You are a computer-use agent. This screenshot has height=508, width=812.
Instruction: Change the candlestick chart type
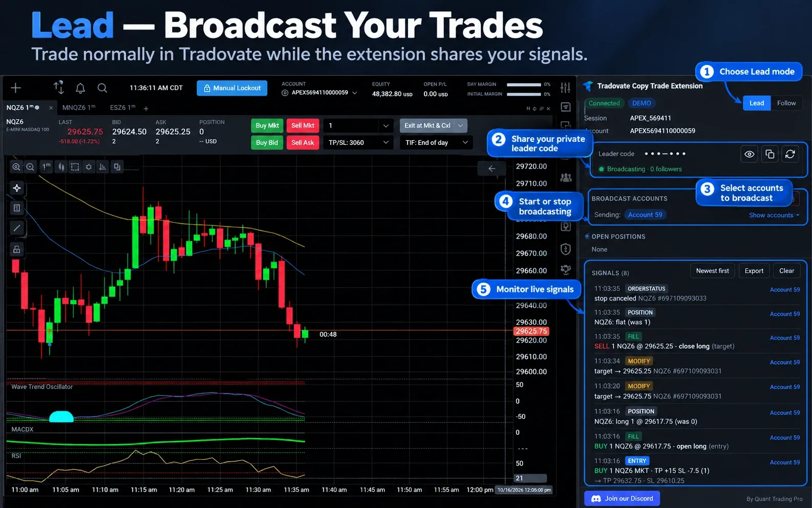[61, 167]
